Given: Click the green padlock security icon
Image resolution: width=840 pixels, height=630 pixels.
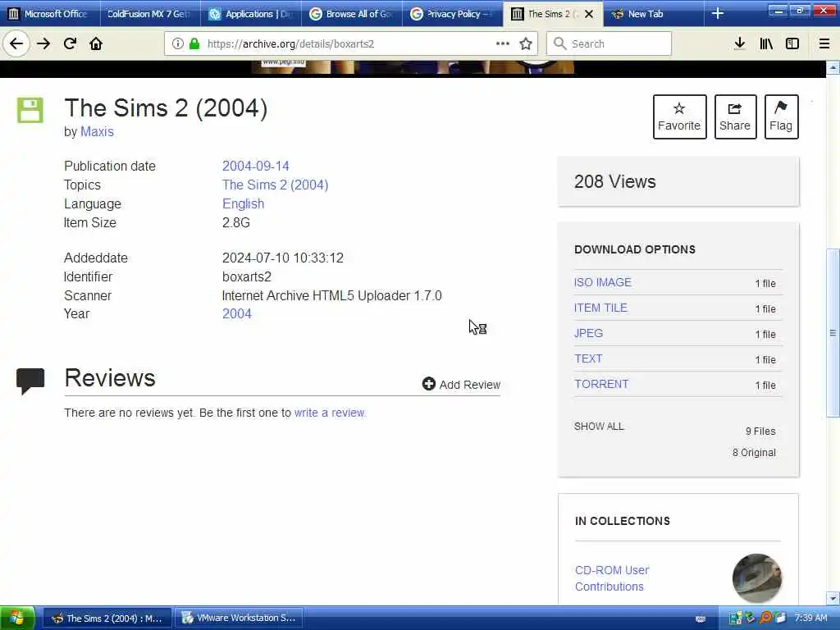Looking at the screenshot, I should point(194,44).
